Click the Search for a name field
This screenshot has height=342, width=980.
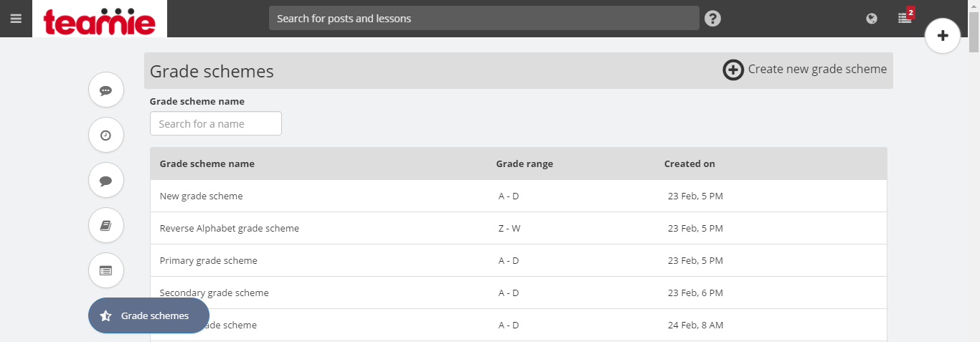click(x=216, y=123)
